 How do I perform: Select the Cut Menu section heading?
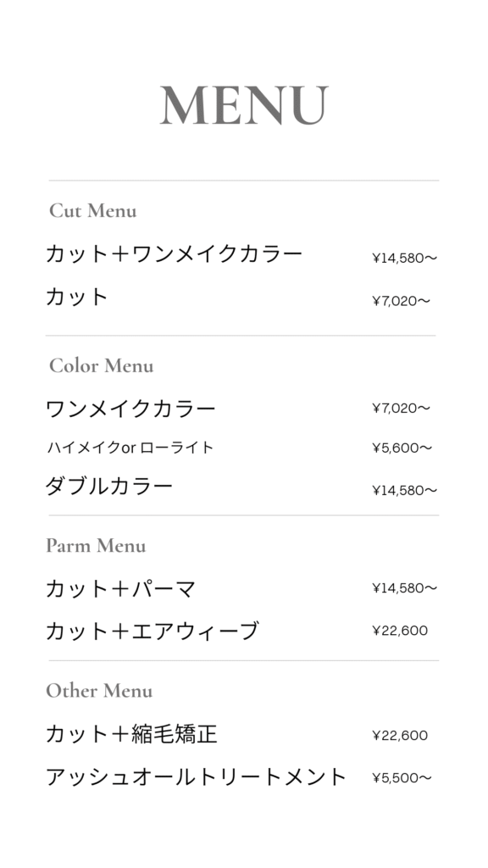[93, 210]
